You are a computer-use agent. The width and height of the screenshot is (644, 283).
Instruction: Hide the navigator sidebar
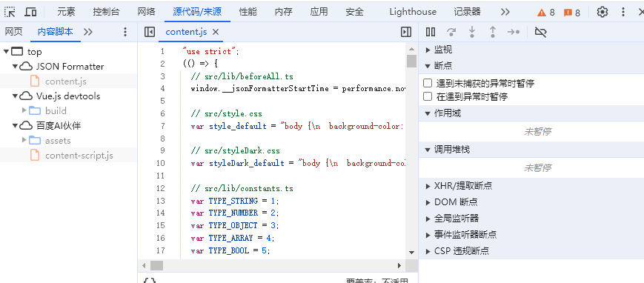tap(150, 32)
